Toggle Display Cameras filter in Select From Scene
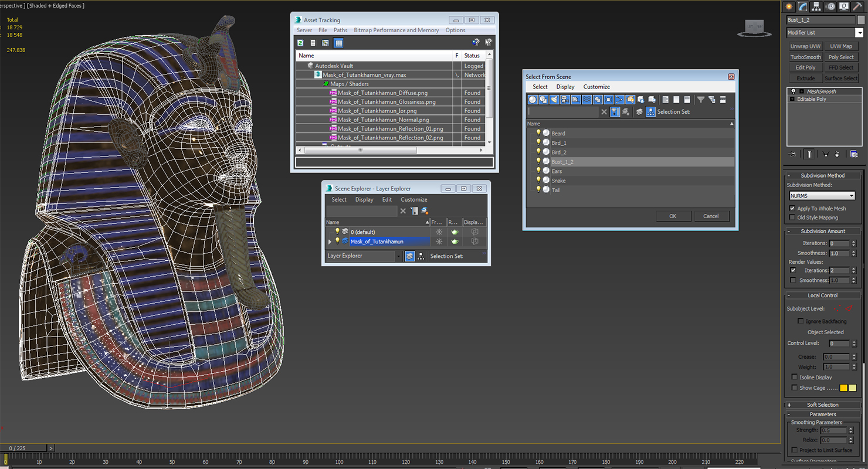This screenshot has width=868, height=469. click(x=565, y=100)
